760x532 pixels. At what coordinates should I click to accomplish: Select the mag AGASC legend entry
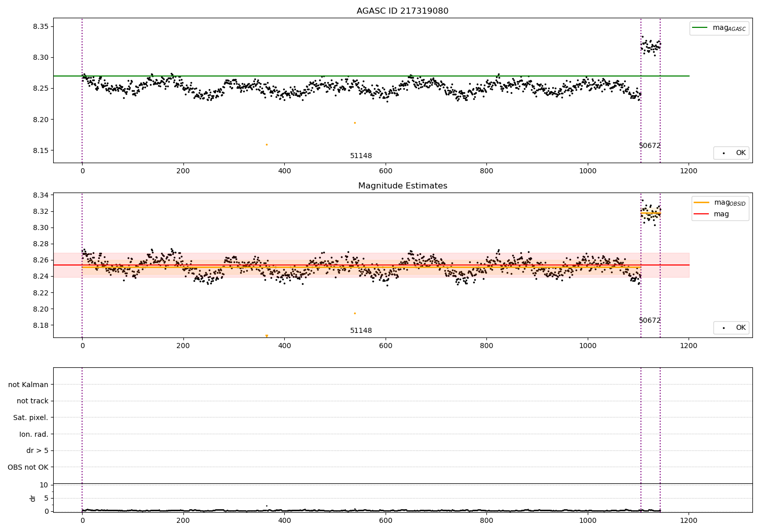coord(719,28)
